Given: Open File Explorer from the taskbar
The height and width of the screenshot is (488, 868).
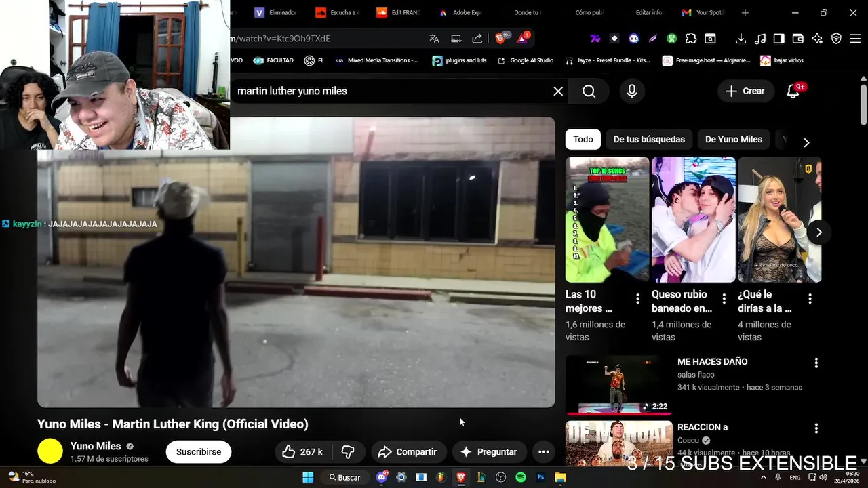Looking at the screenshot, I should pyautogui.click(x=560, y=477).
